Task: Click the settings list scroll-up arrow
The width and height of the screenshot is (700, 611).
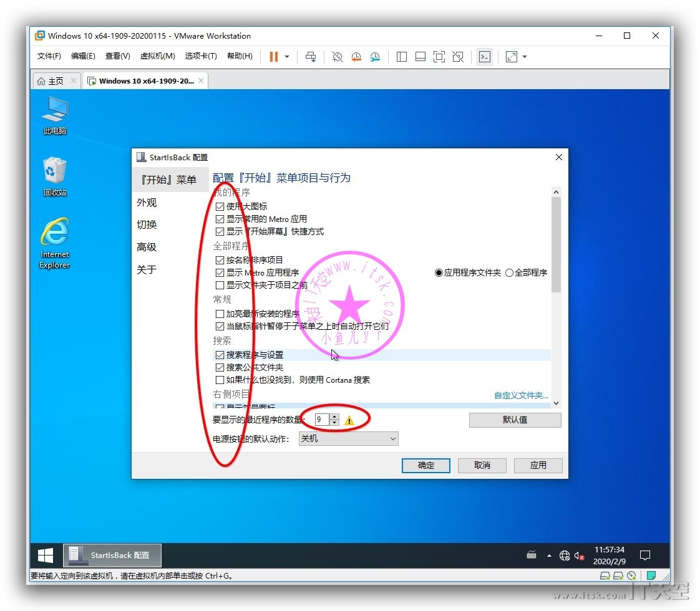Action: click(x=556, y=192)
